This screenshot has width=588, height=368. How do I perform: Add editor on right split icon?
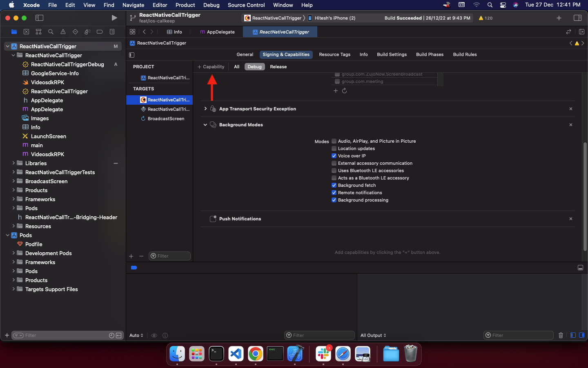coord(581,31)
